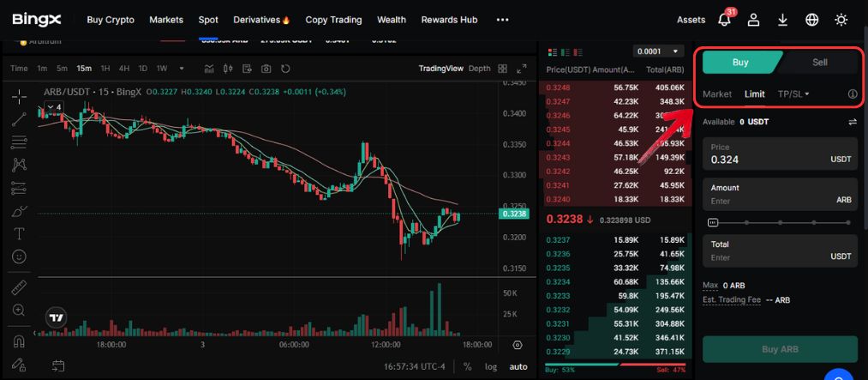Select the brush drawing tool
868x380 pixels.
point(20,211)
